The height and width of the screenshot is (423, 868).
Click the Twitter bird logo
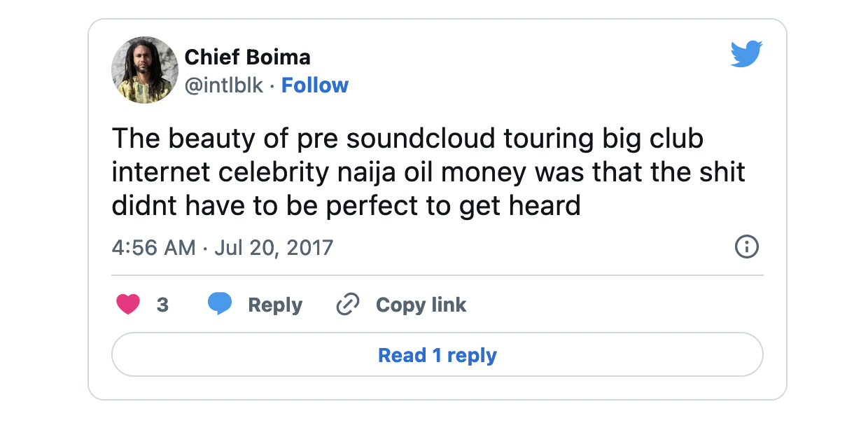746,55
